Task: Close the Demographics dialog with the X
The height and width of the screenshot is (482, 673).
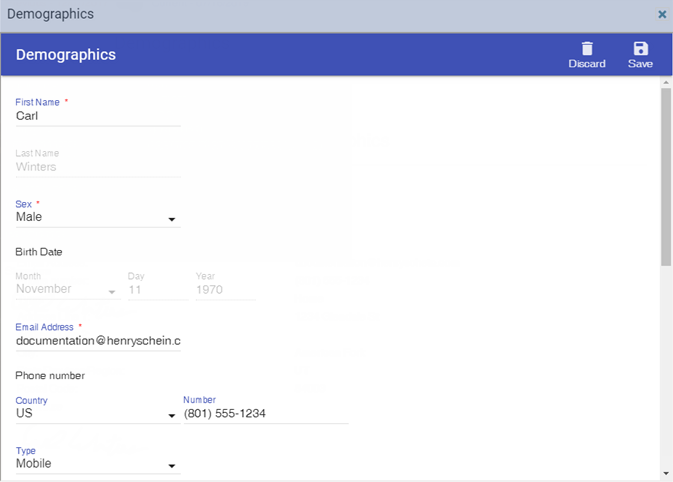Action: point(662,15)
